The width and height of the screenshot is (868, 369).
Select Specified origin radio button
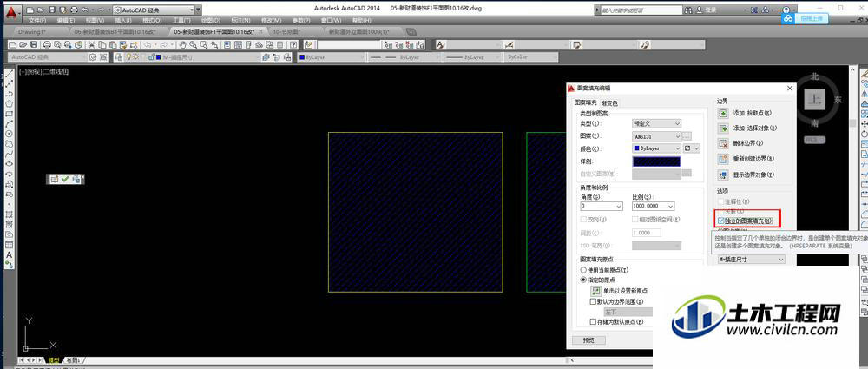pos(583,280)
